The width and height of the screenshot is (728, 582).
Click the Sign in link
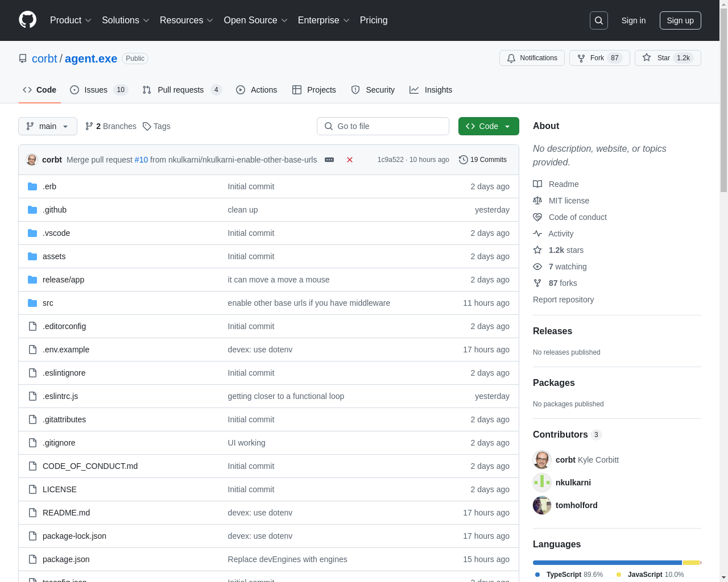(634, 20)
